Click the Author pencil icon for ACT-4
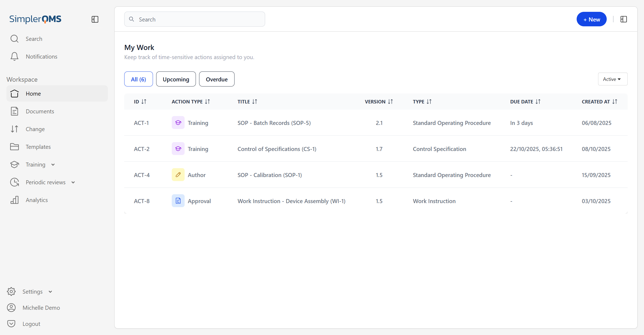 tap(178, 175)
